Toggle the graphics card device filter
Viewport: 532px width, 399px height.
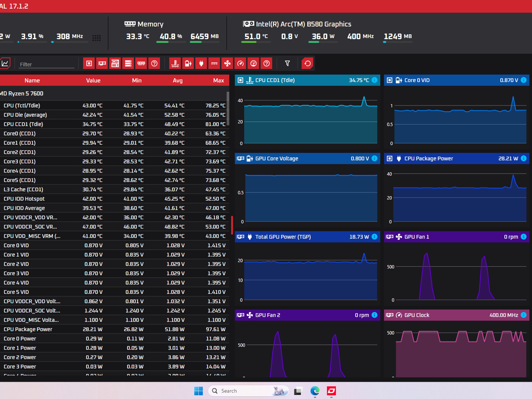pos(102,63)
